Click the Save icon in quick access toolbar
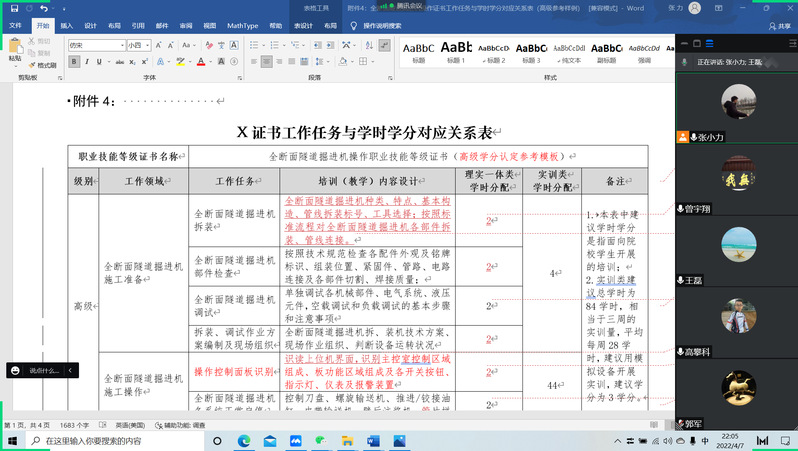This screenshot has height=451, width=798. click(x=14, y=8)
